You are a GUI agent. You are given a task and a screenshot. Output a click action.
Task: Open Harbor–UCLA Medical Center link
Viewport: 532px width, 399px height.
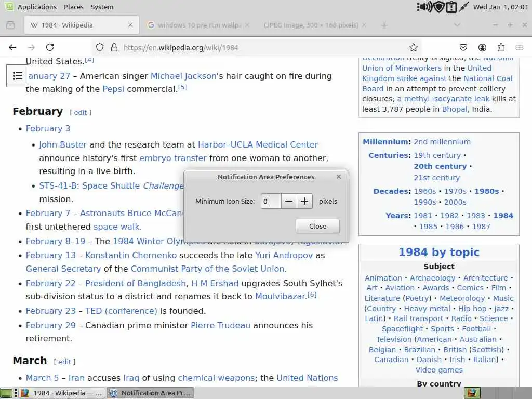[x=258, y=144]
